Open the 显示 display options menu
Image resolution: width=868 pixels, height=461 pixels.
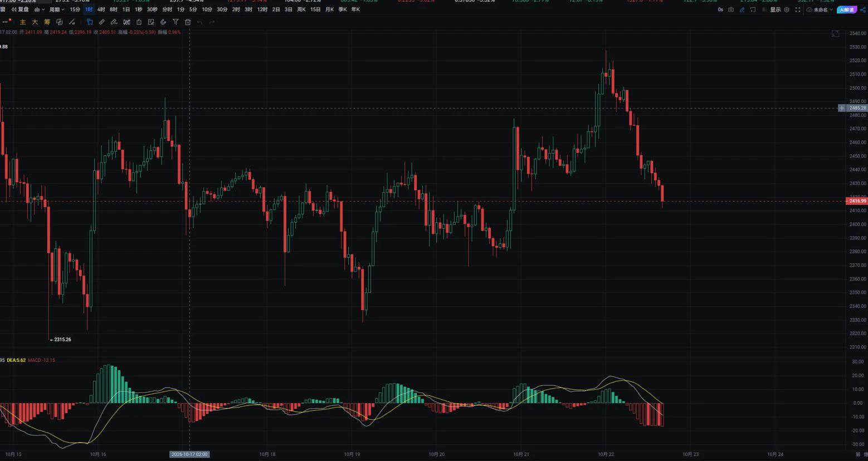click(x=775, y=9)
